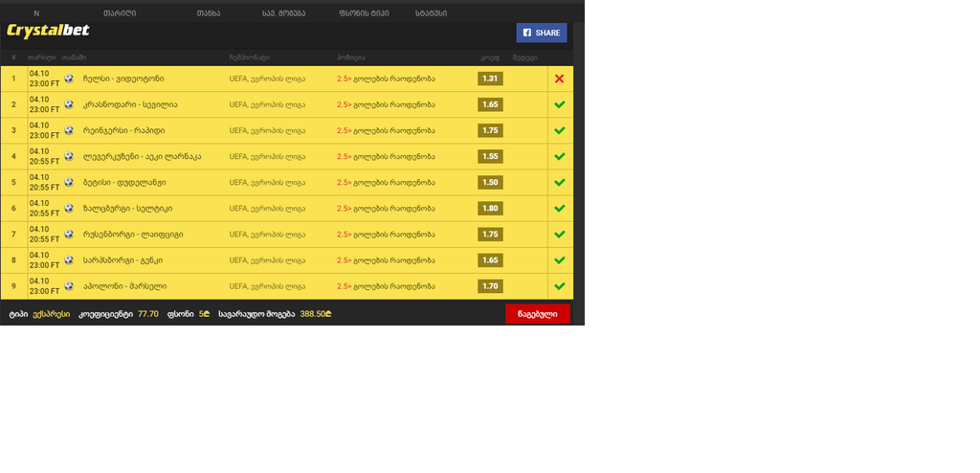Screen dimensions: 980x473
Task: Click the ზალცბურგი - სელტიკი match name
Action: click(x=127, y=209)
